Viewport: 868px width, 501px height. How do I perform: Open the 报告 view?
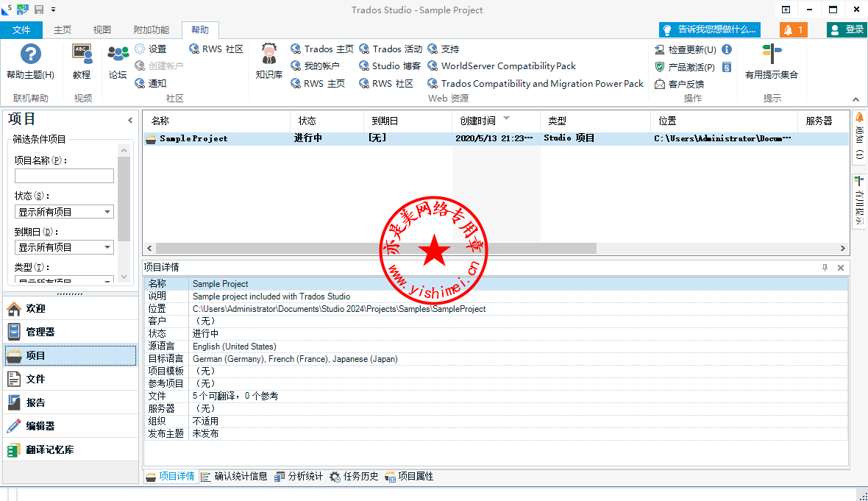click(x=71, y=402)
